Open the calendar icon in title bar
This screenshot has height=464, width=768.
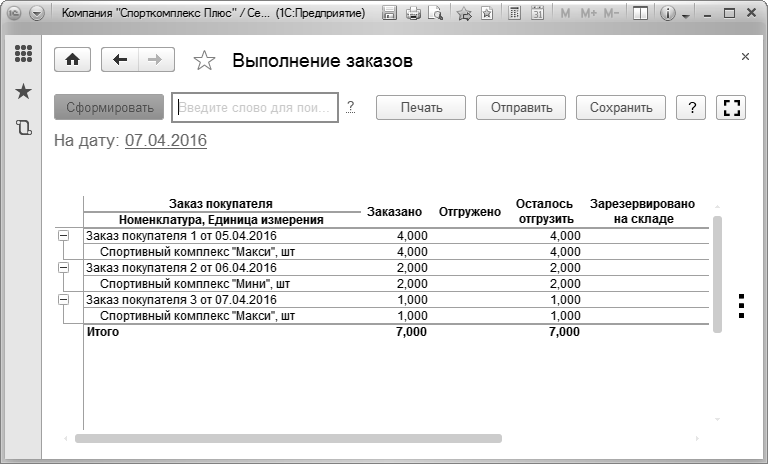[538, 13]
